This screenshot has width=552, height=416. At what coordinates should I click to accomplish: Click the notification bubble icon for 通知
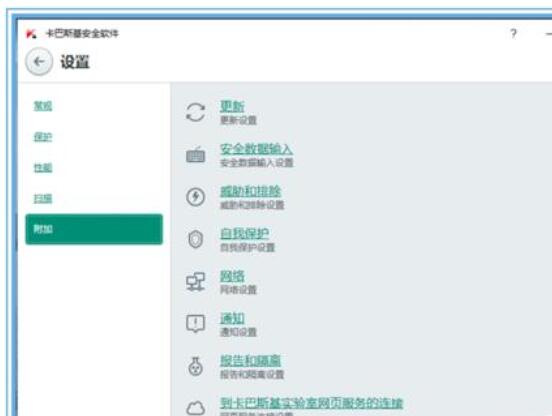tap(195, 324)
